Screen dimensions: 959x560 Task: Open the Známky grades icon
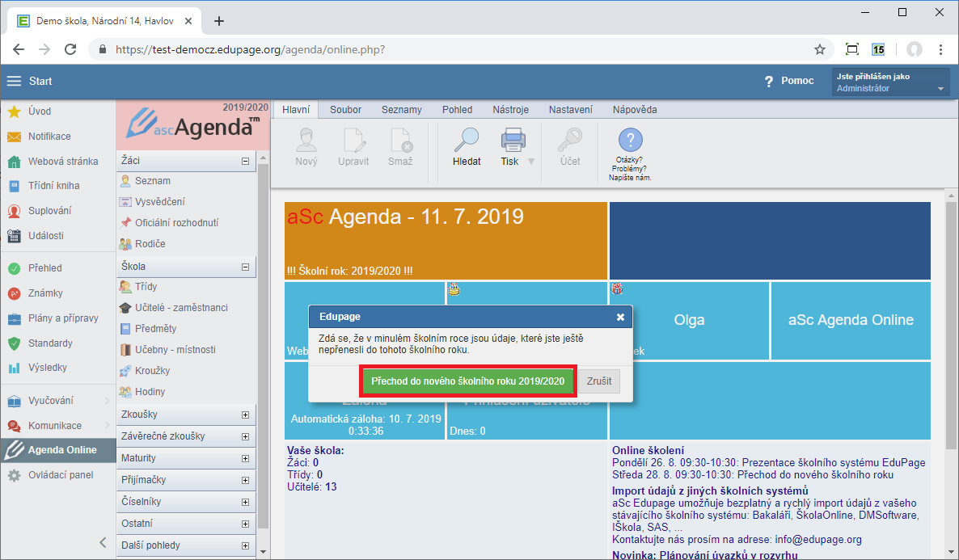pyautogui.click(x=14, y=293)
